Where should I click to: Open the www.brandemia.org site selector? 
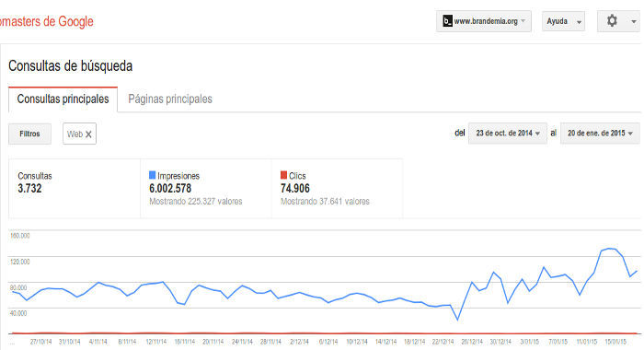pyautogui.click(x=483, y=21)
